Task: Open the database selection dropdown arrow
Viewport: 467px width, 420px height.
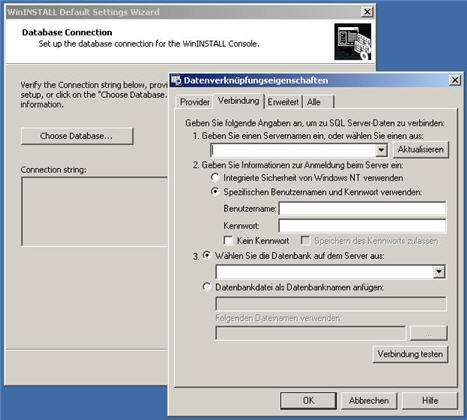Action: click(x=439, y=272)
